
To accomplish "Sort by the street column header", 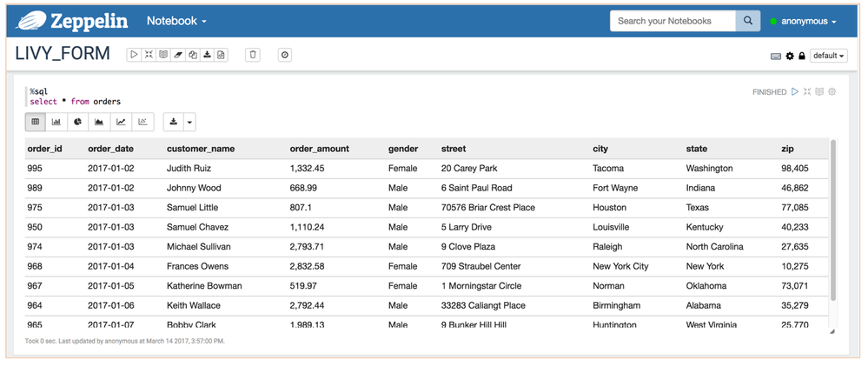I will pyautogui.click(x=454, y=149).
